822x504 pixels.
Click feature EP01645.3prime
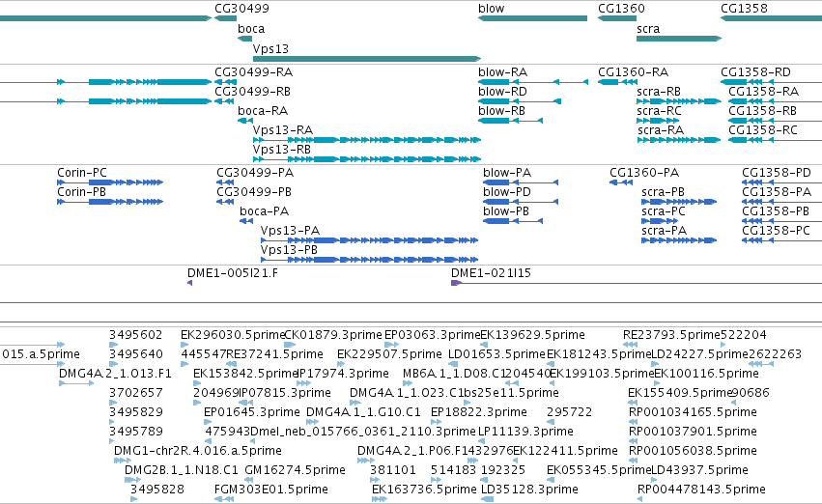pyautogui.click(x=210, y=422)
